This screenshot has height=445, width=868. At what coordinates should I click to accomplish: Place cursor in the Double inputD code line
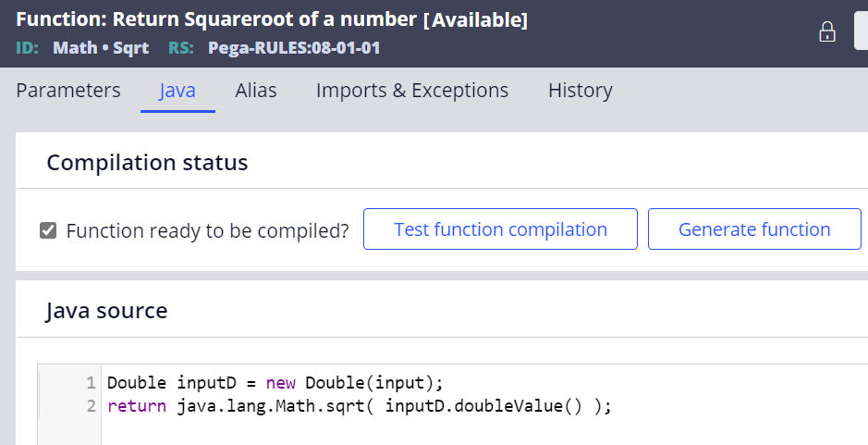pyautogui.click(x=275, y=382)
